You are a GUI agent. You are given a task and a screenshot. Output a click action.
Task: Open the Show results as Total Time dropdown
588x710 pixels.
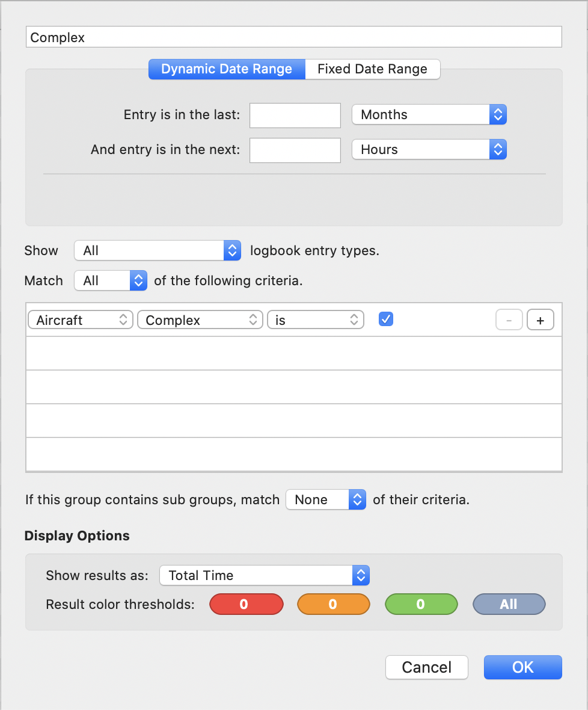265,575
